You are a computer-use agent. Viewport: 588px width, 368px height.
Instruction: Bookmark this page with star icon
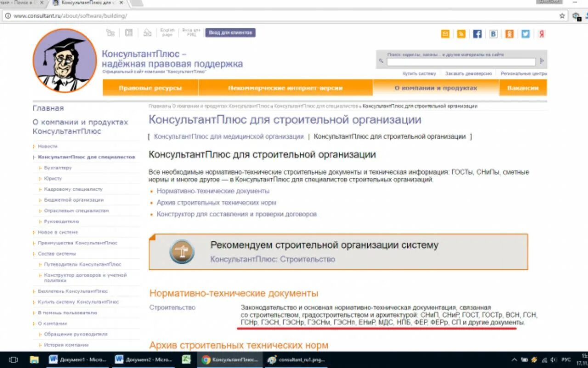[562, 16]
